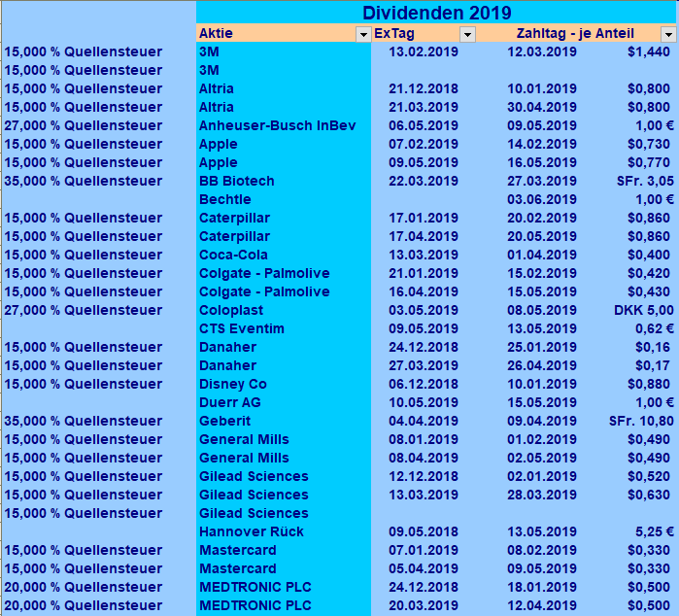Select ExTag 10.05.2019 for Duerr AG
The height and width of the screenshot is (616, 679).
[424, 402]
